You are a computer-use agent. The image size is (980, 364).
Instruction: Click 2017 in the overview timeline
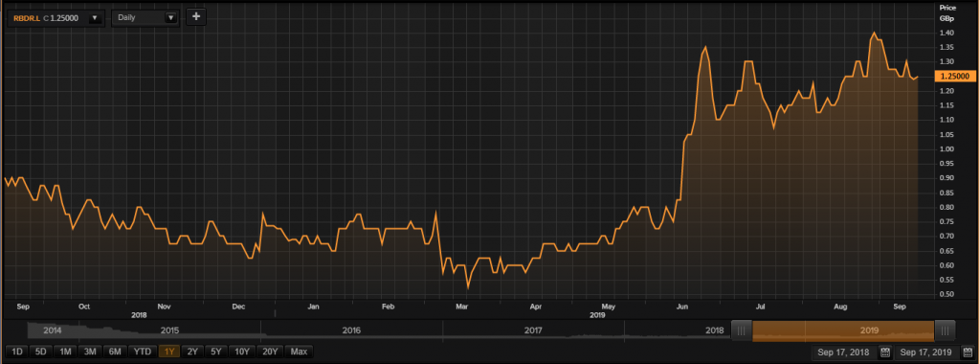click(x=533, y=330)
